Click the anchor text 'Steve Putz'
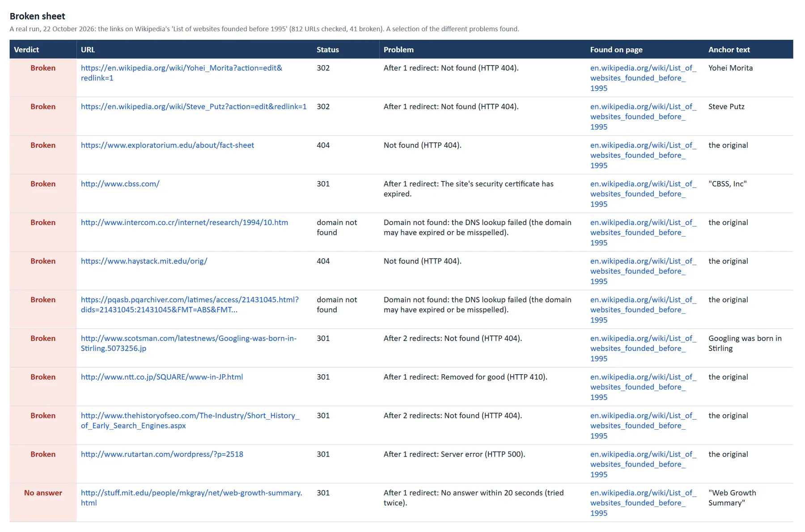This screenshot has width=805, height=532. pyautogui.click(x=726, y=106)
